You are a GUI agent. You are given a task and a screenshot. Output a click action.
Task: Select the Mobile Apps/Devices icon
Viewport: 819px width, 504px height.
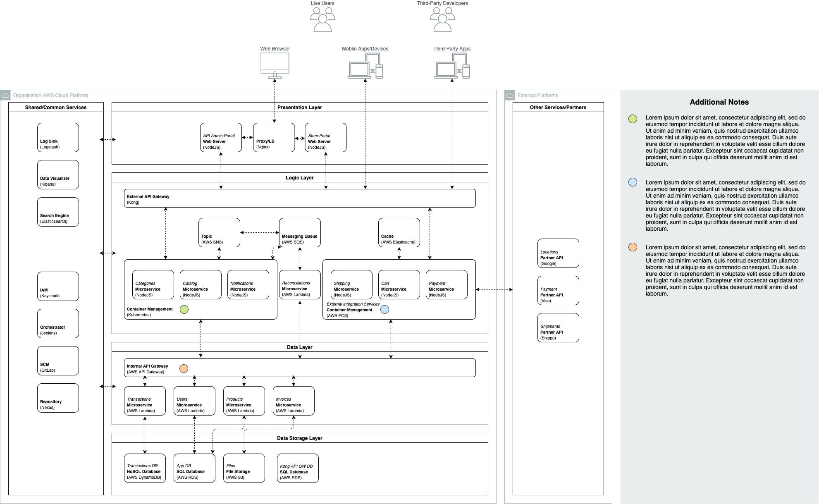365,66
